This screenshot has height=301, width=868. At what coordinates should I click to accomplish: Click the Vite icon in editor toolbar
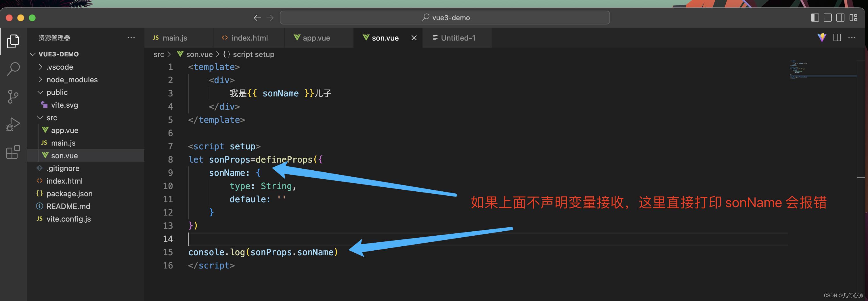tap(822, 38)
